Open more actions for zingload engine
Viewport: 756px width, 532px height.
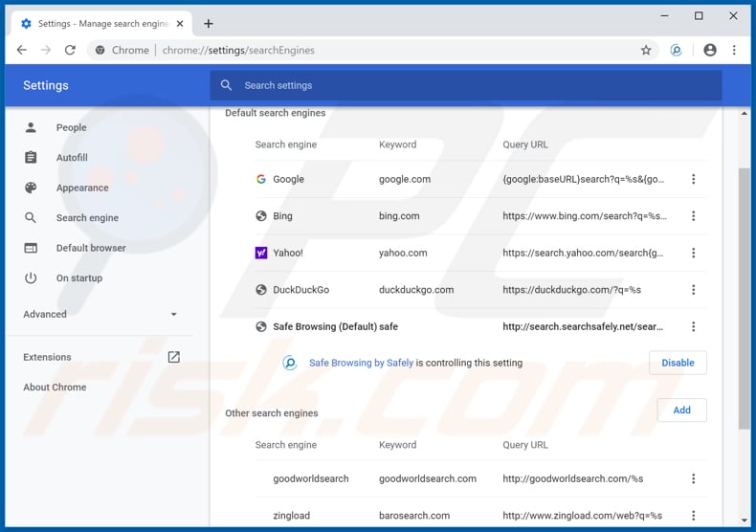[694, 516]
